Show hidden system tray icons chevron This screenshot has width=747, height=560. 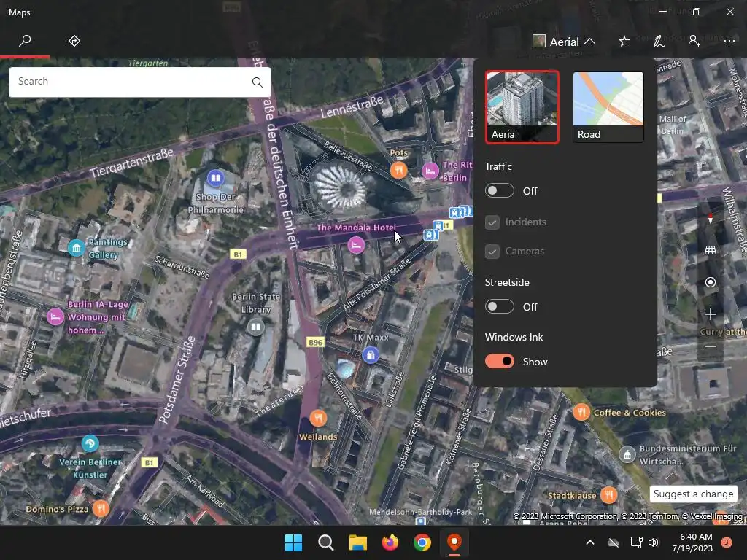tap(589, 542)
